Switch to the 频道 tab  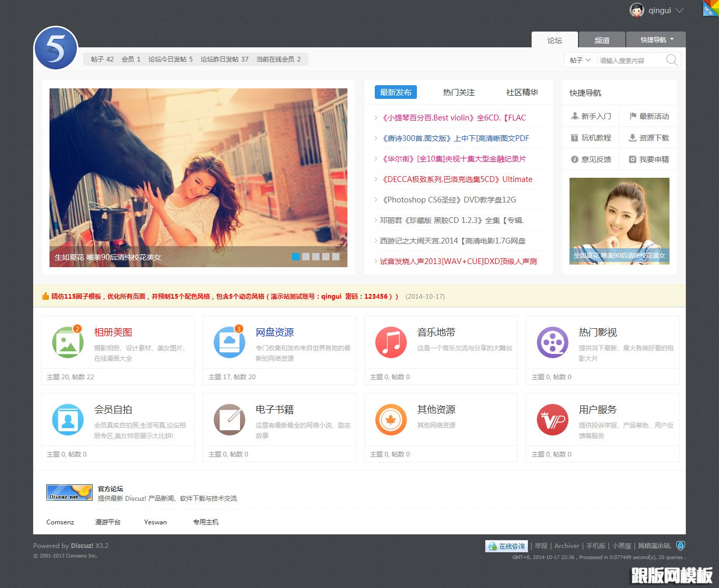click(x=602, y=39)
